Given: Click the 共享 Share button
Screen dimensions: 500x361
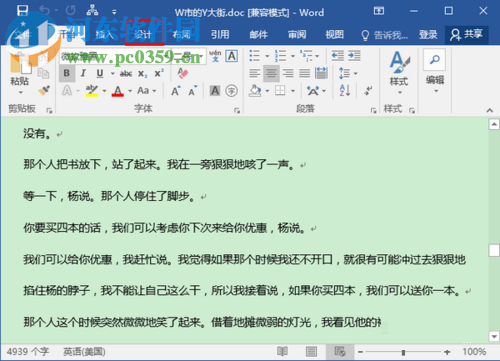Looking at the screenshot, I should tap(467, 34).
